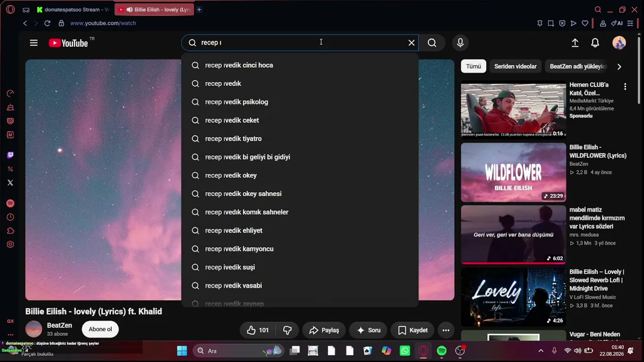Open History from the sidebar clock
Image resolution: width=644 pixels, height=362 pixels.
[10, 217]
